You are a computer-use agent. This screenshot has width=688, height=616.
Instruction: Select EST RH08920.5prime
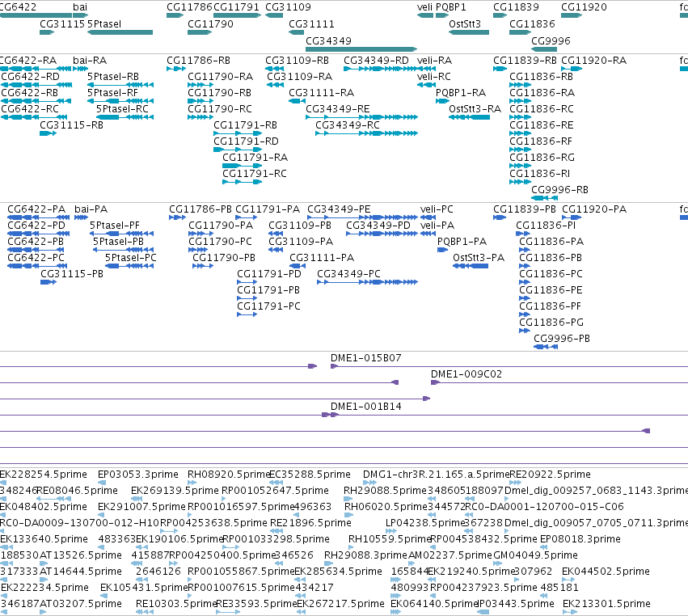coord(228,475)
